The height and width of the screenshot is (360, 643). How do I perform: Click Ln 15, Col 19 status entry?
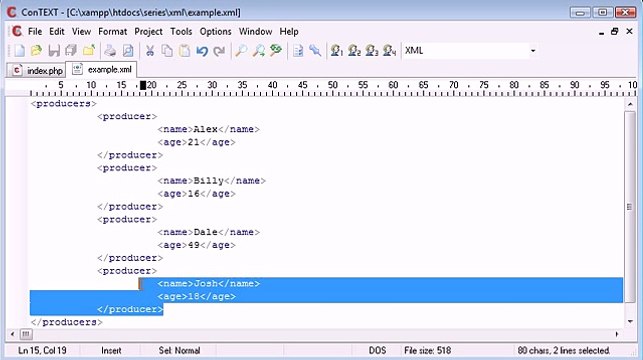click(42, 351)
